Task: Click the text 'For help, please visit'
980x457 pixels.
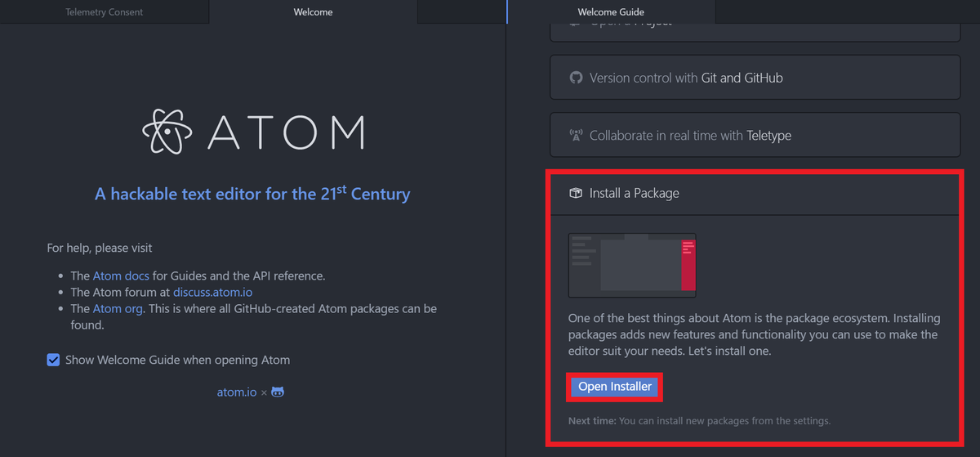Action: pyautogui.click(x=100, y=248)
